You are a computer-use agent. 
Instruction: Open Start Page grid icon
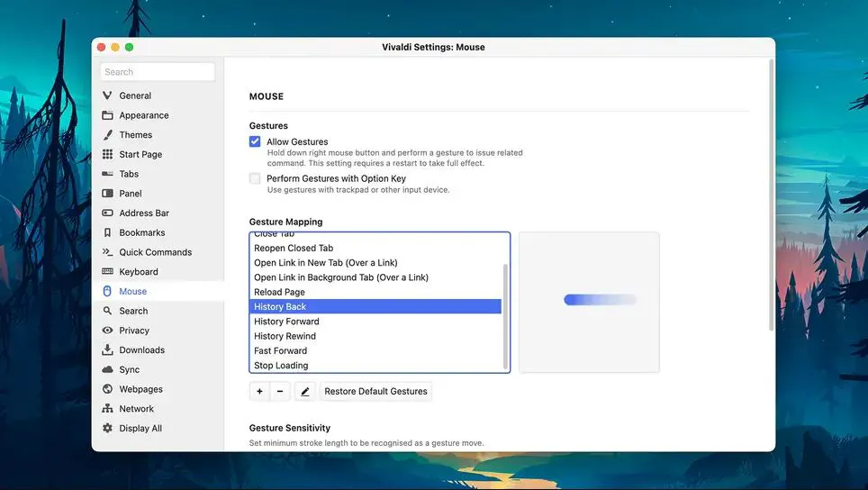[x=107, y=154]
